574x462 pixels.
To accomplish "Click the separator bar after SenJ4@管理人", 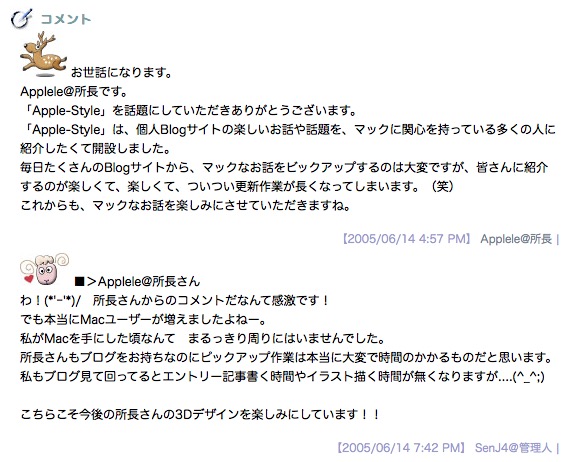I will [558, 448].
